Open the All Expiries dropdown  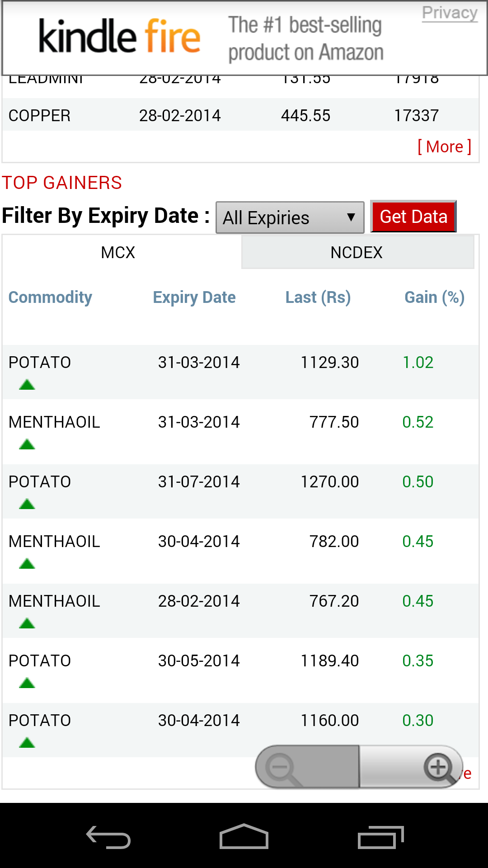(x=290, y=217)
